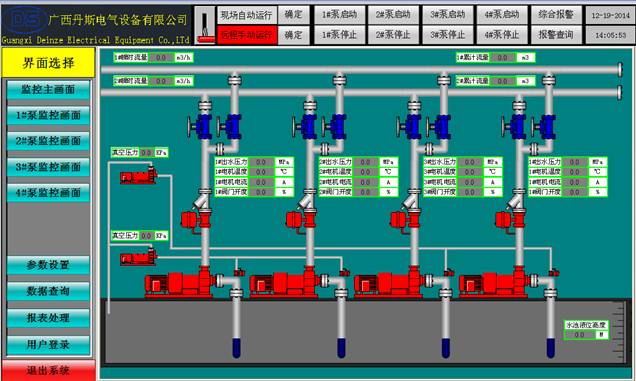Click the red 退出系统 button
The image size is (636, 381).
[x=49, y=370]
